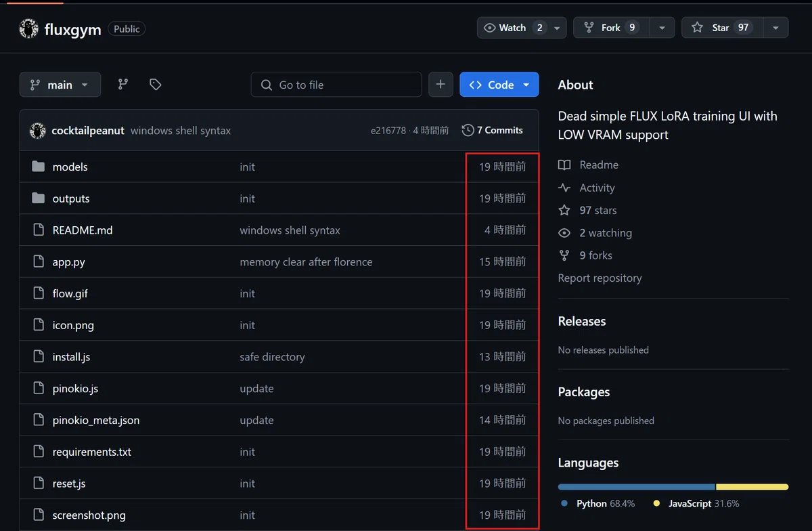
Task: Open the app.py file
Action: click(69, 262)
